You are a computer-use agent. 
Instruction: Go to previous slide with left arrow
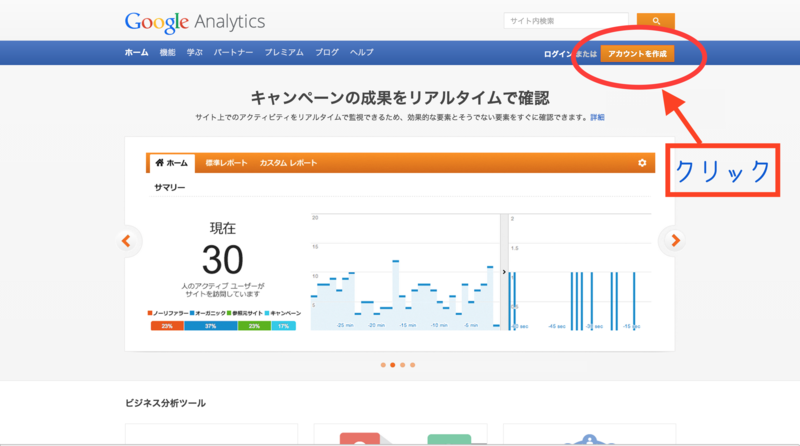point(127,241)
